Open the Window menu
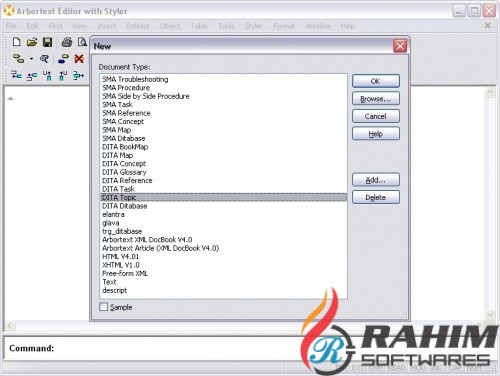500x376 pixels. point(318,26)
